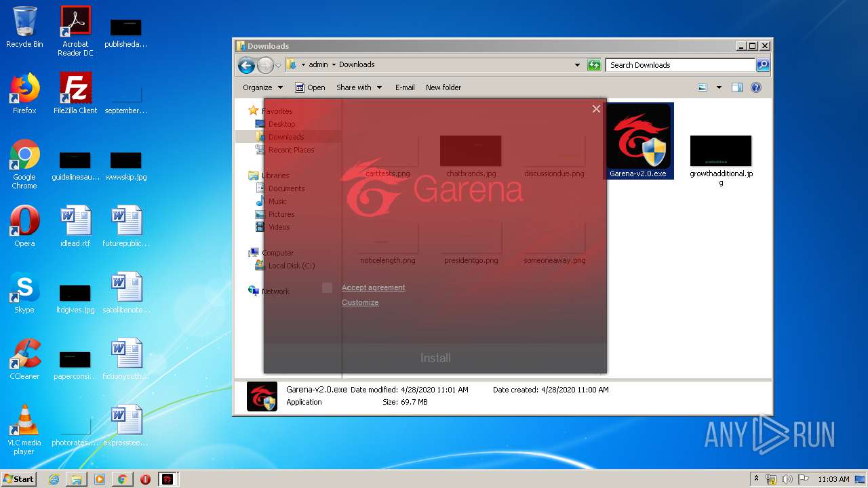Click the Explorer Back arrow button
This screenshot has width=868, height=488.
tap(246, 65)
